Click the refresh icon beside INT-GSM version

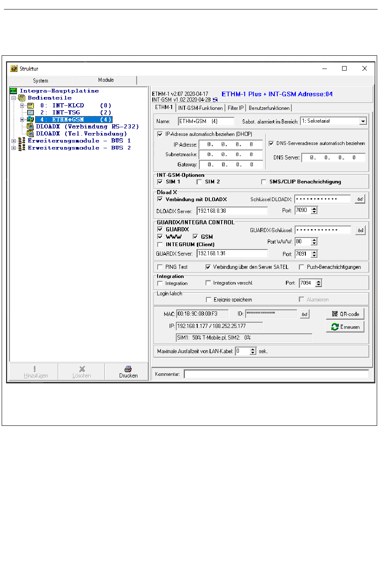pos(215,100)
